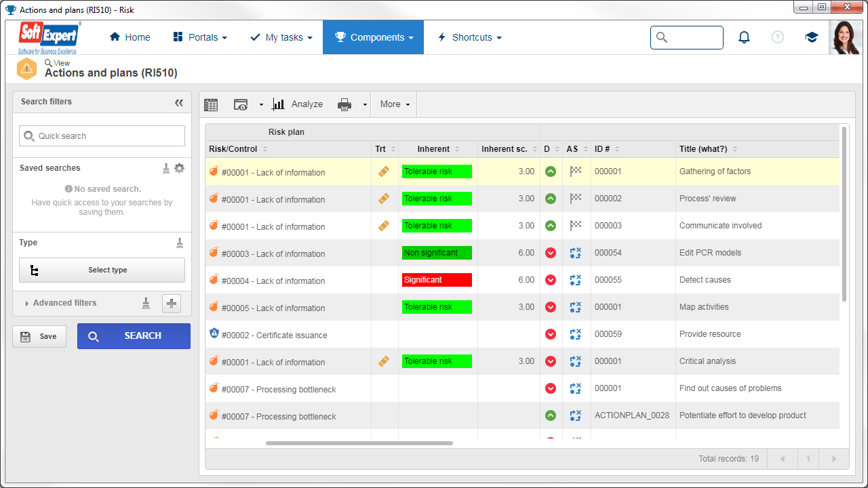Click Tolerable risk swatch in Gathering of factors row

click(437, 171)
